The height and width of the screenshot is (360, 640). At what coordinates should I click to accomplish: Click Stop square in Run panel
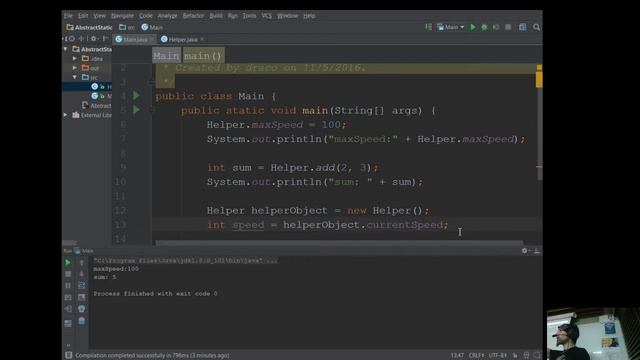[x=68, y=274]
